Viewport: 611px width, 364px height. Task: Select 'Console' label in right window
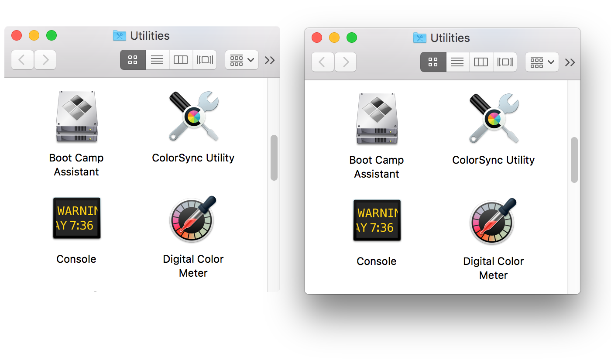point(377,261)
